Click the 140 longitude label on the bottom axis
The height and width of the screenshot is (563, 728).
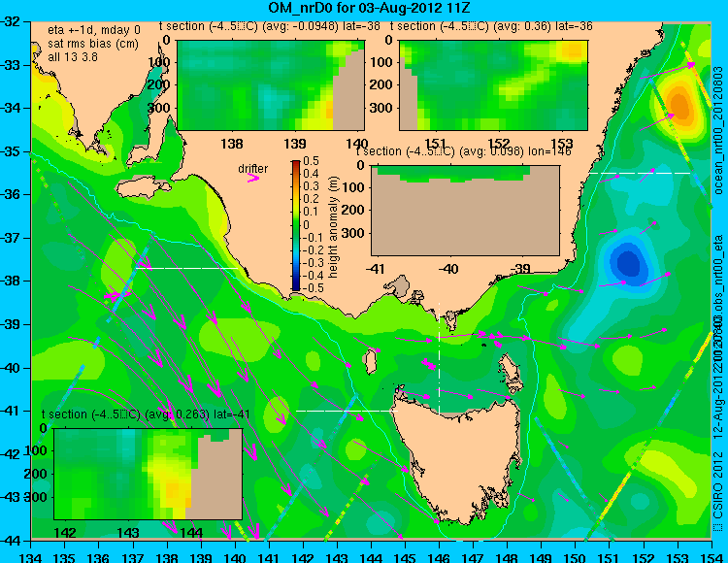click(x=235, y=557)
